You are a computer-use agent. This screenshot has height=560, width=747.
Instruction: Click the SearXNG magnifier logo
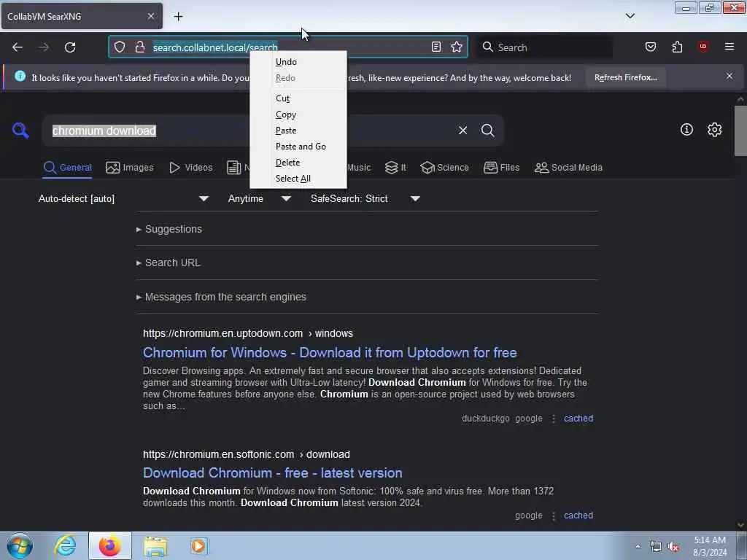click(20, 130)
